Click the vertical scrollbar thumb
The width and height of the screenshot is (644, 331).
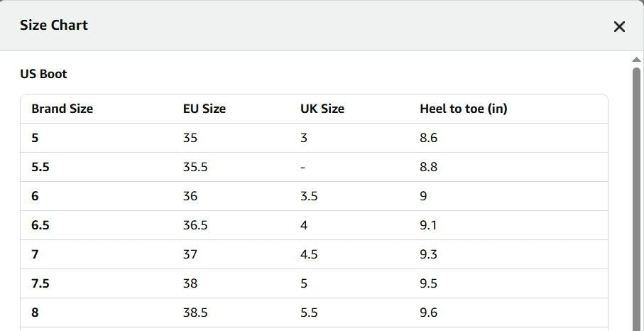(636, 199)
